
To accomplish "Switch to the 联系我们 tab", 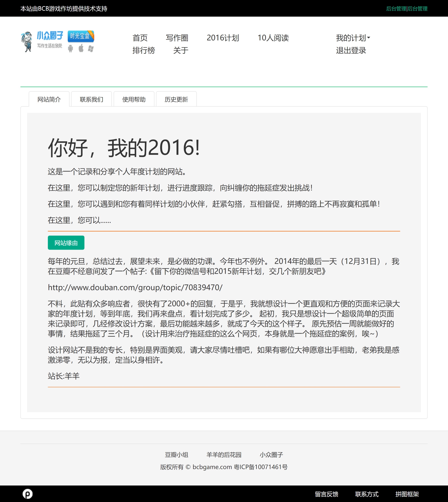I will click(91, 99).
